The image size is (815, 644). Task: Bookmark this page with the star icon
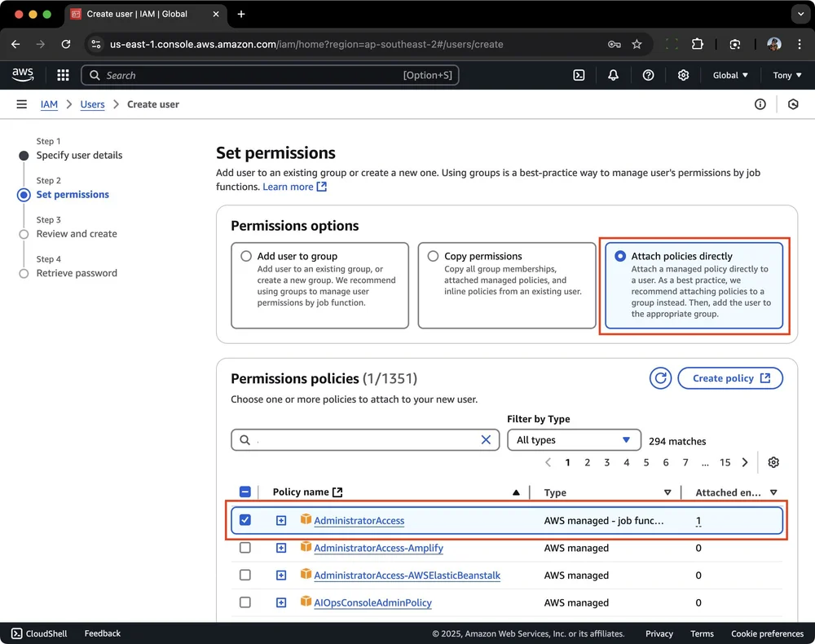637,44
